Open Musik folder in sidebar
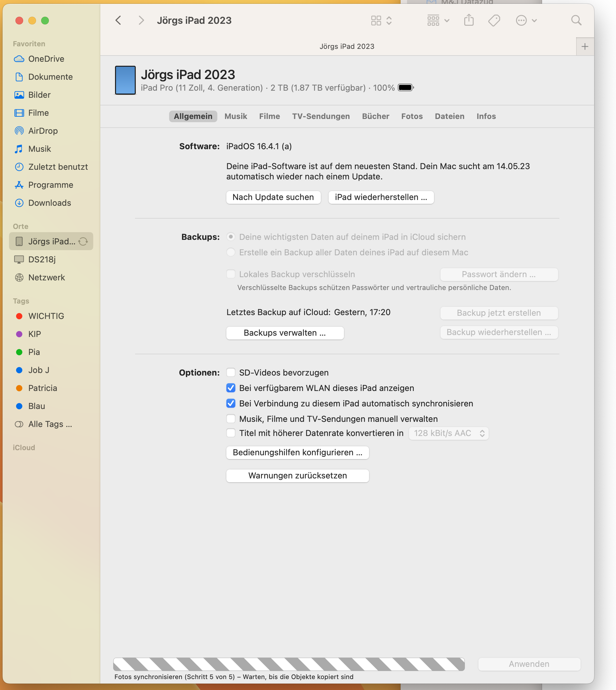Screen dimensions: 616x690 point(51,149)
